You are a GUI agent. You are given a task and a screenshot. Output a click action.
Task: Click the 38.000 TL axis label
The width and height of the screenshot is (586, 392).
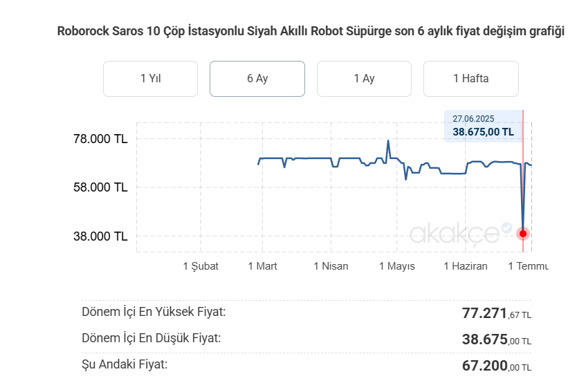tap(100, 236)
